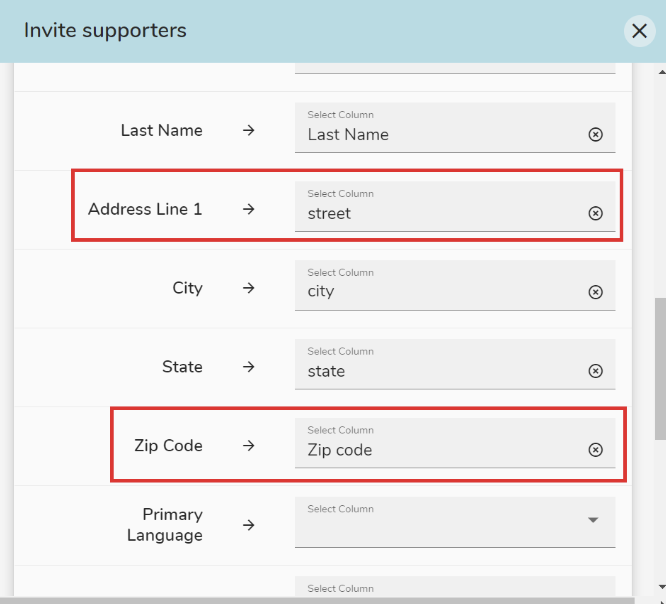Click the arrow next to State
This screenshot has width=666, height=604.
click(x=248, y=367)
